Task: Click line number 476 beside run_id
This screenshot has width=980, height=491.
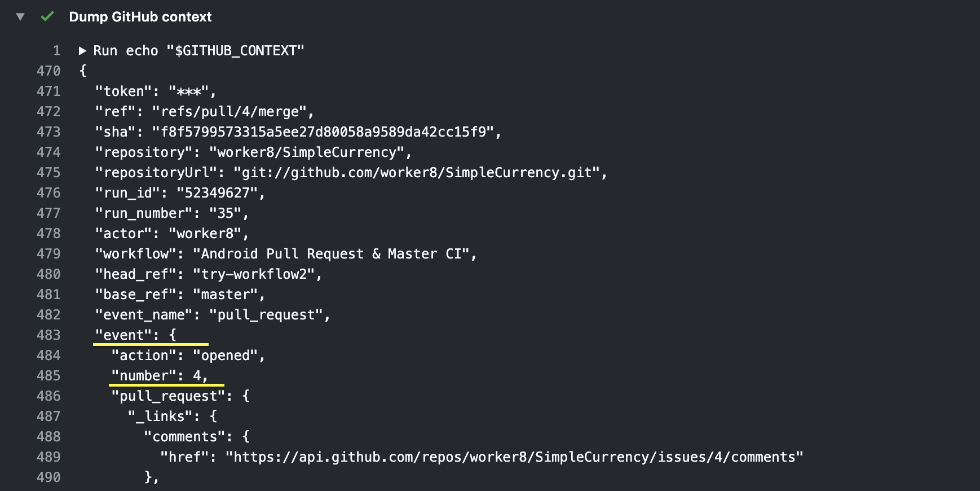Action: pyautogui.click(x=48, y=193)
